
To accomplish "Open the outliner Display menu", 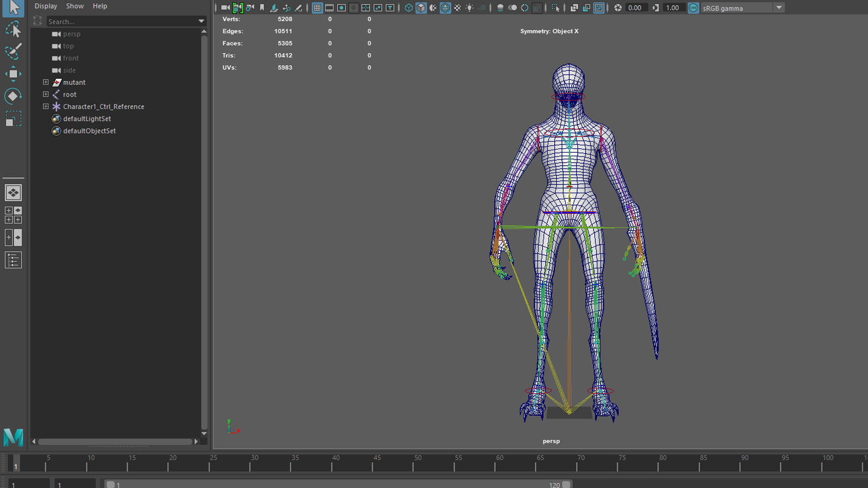I will [x=46, y=6].
